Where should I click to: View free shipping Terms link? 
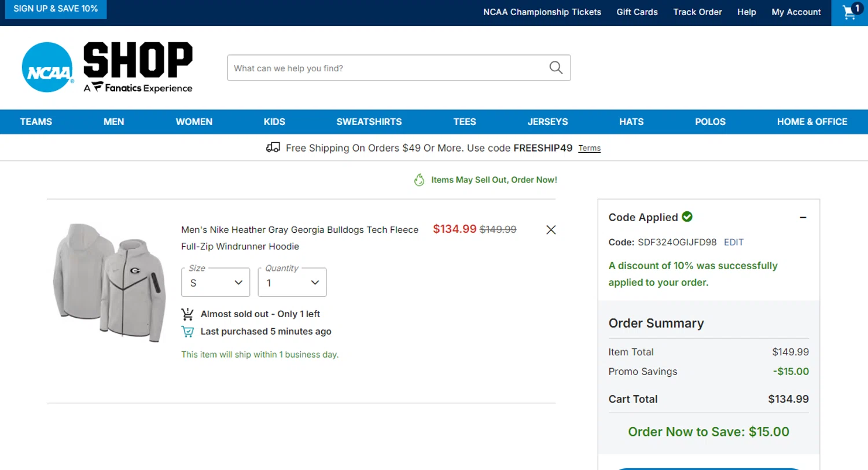click(x=590, y=148)
